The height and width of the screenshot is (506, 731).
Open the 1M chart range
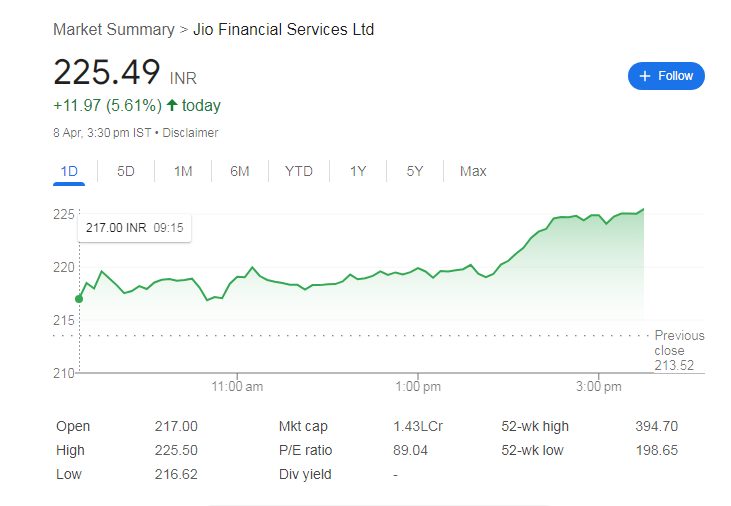(183, 171)
